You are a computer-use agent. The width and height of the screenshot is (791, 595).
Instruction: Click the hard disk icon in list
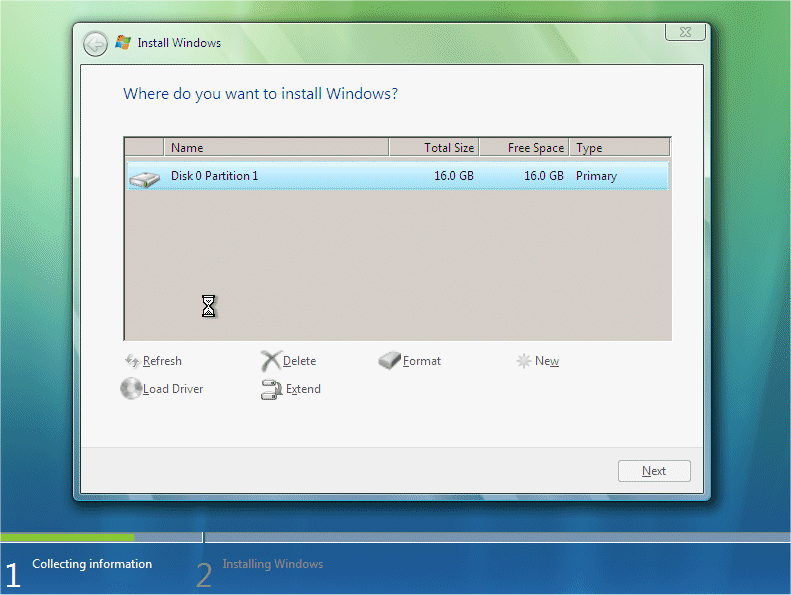click(144, 178)
